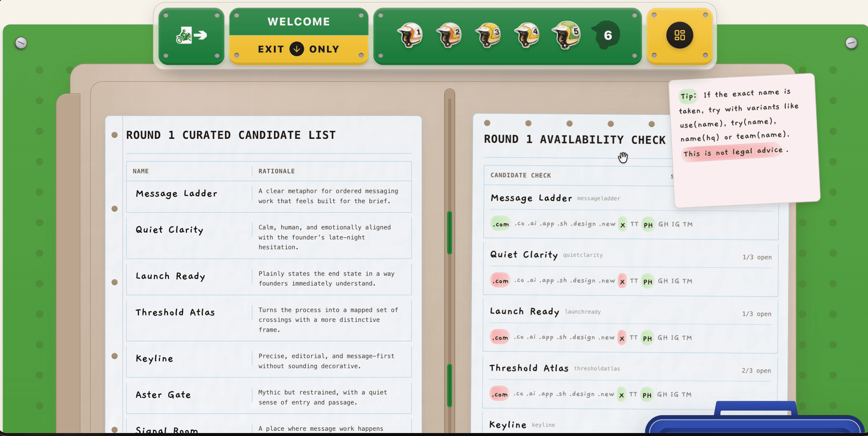Select helmet stage 2
The image size is (868, 436).
pyautogui.click(x=449, y=35)
